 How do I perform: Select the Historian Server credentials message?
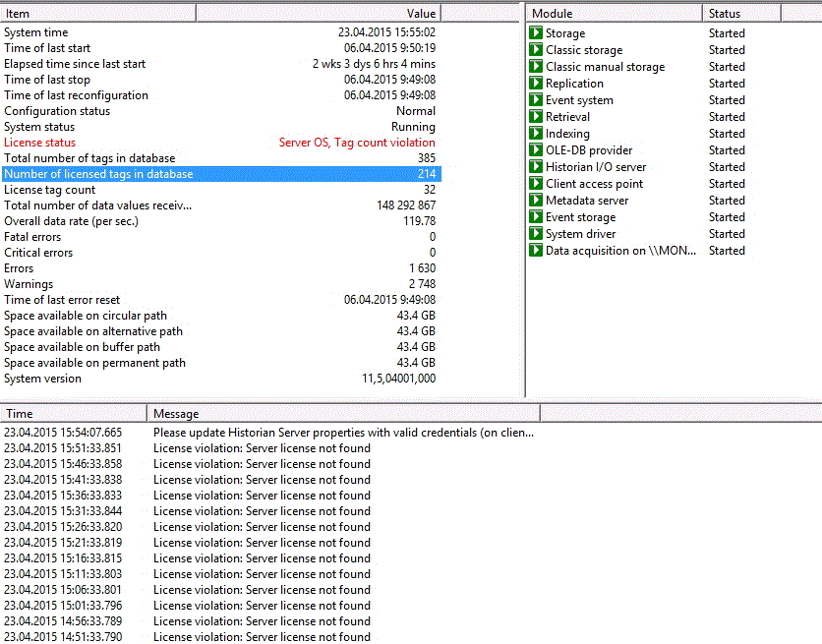[343, 433]
